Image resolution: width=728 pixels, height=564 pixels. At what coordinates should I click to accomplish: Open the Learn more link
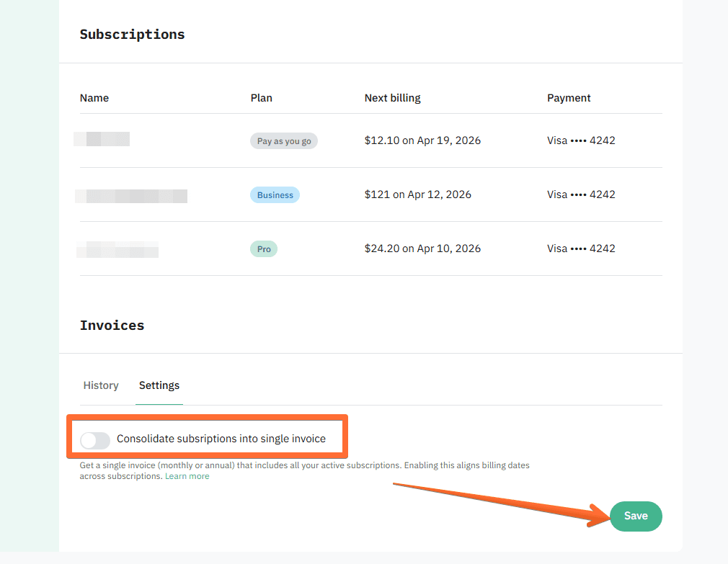pyautogui.click(x=187, y=475)
